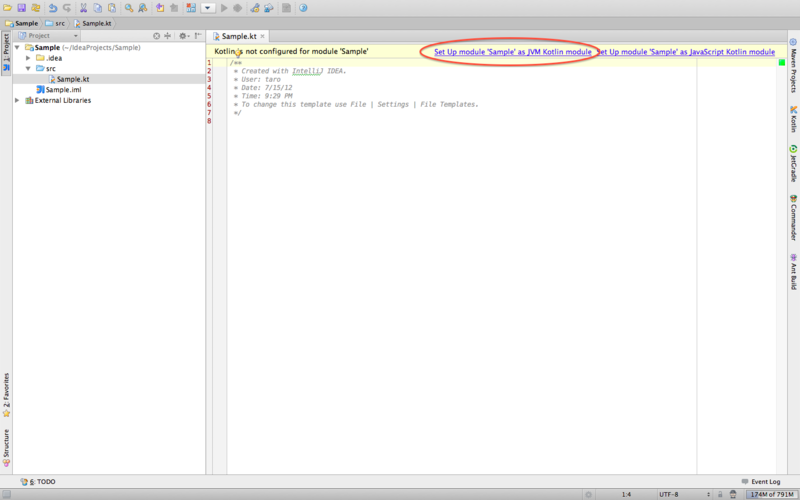The height and width of the screenshot is (500, 800).
Task: Click the Synchronize toolbar icon
Action: [36, 8]
